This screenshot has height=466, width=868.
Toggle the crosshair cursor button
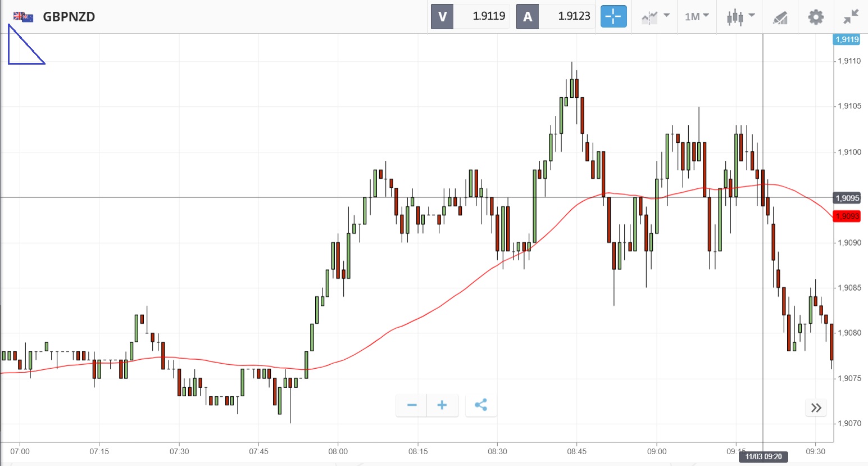click(x=613, y=16)
